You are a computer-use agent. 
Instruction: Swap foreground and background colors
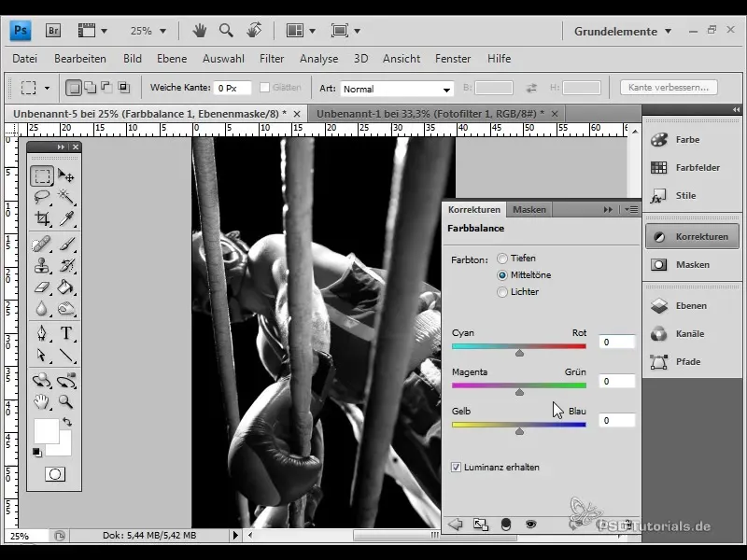(67, 422)
